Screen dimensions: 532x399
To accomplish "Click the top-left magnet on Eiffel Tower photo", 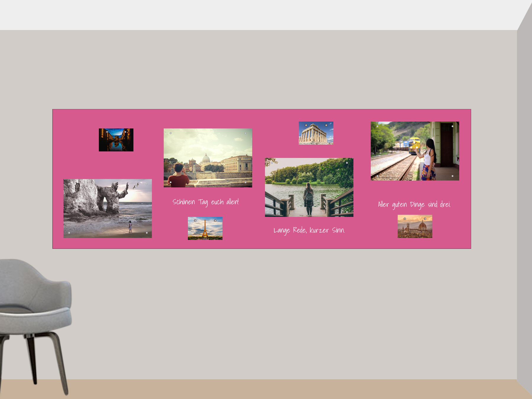I will point(195,220).
